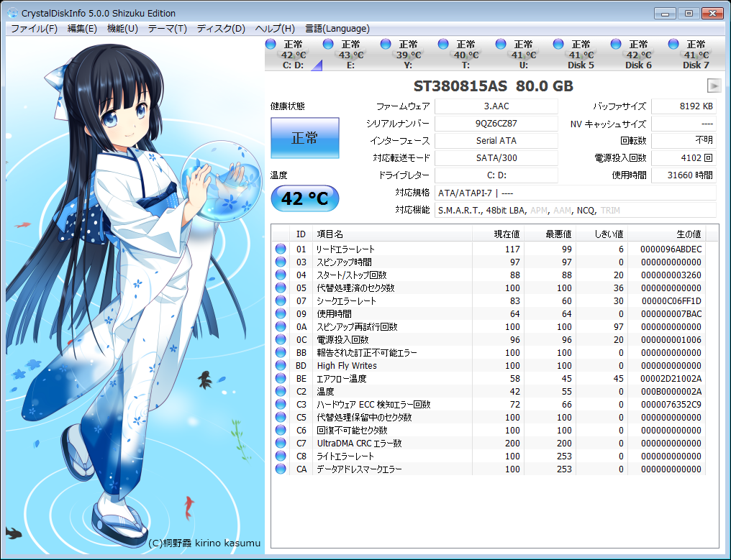Switch to the E: drive tab

350,54
